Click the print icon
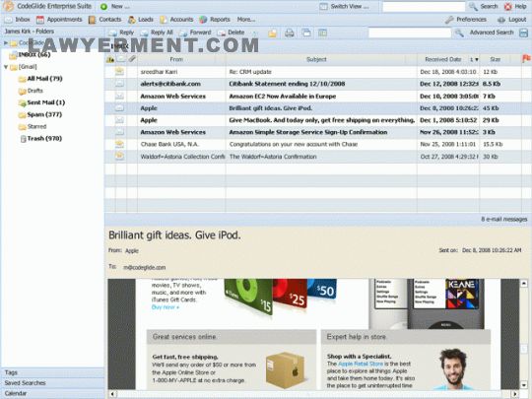This screenshot has width=532, height=399. (289, 33)
